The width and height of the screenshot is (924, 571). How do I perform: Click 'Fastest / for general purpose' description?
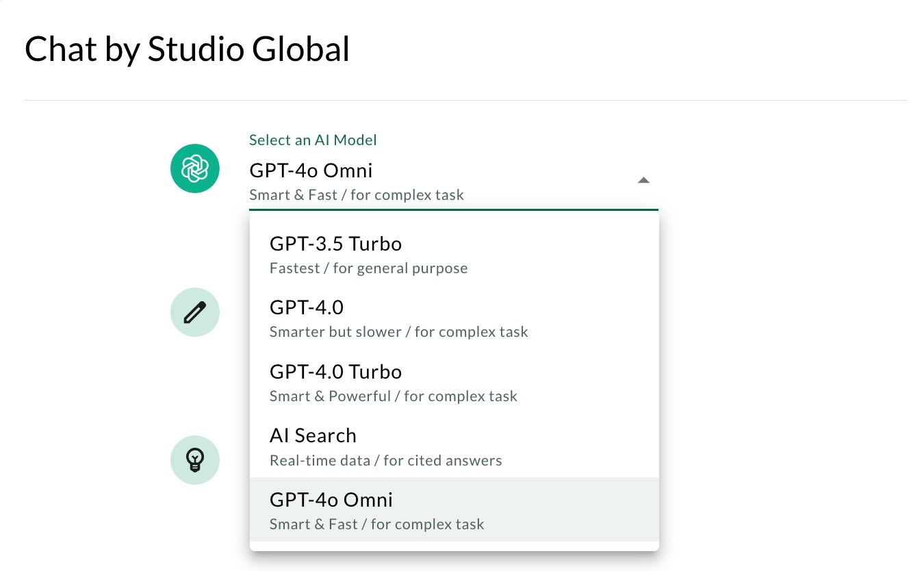coord(368,268)
